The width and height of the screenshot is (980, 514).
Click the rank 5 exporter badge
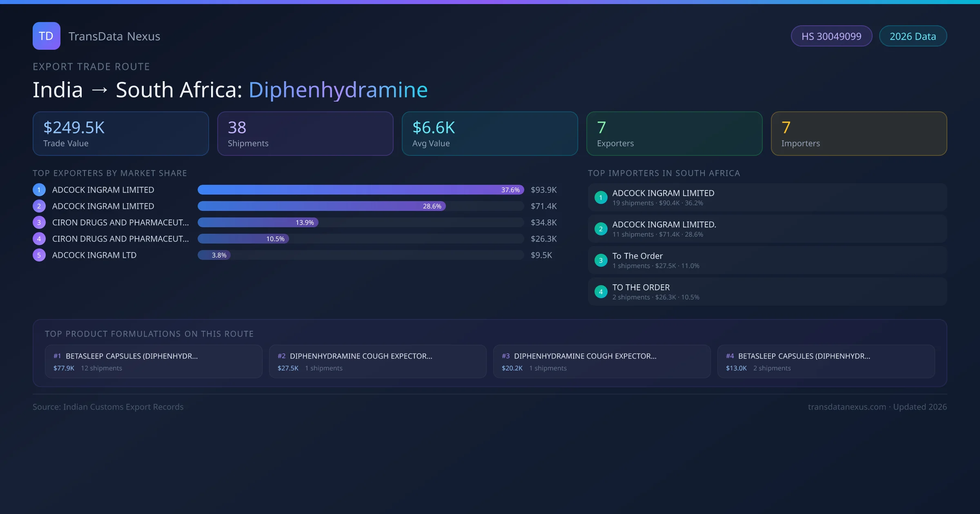click(x=39, y=255)
